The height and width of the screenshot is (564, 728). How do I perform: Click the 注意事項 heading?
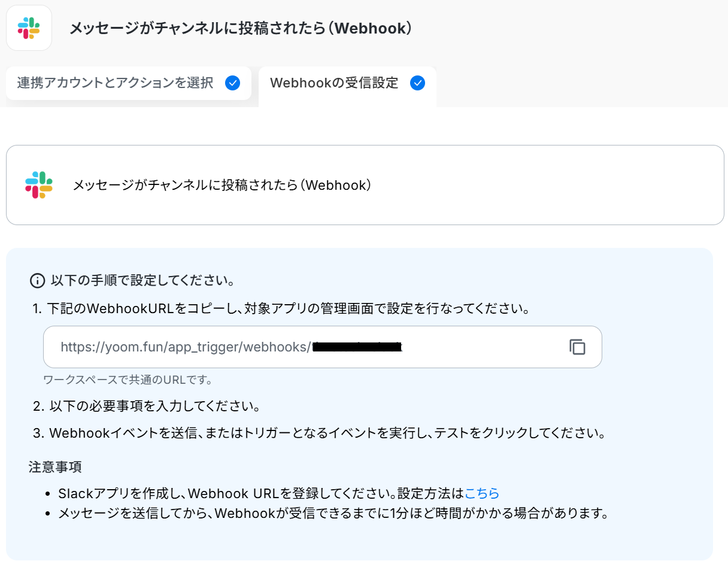tap(55, 467)
